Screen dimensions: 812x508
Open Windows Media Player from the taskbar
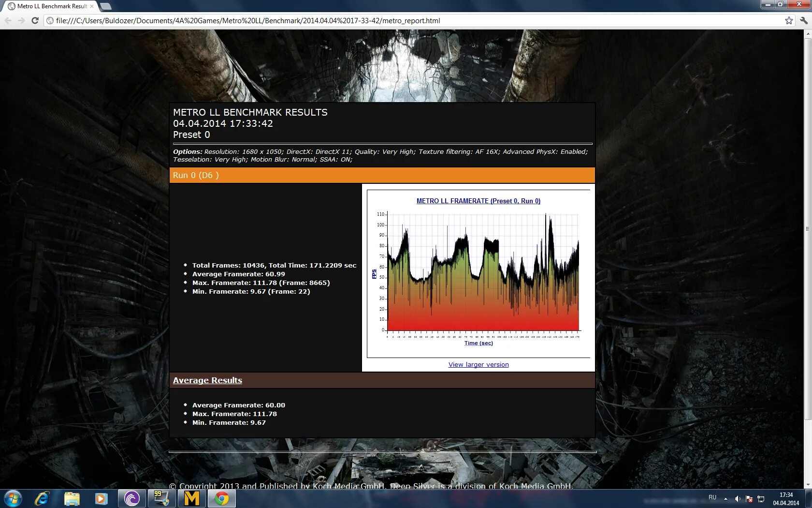pyautogui.click(x=101, y=498)
